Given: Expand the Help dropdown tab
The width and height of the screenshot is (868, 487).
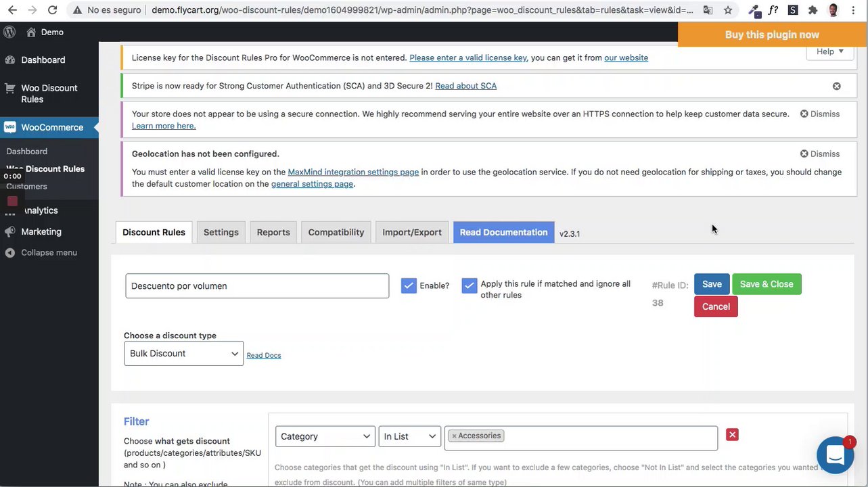Looking at the screenshot, I should pyautogui.click(x=830, y=52).
